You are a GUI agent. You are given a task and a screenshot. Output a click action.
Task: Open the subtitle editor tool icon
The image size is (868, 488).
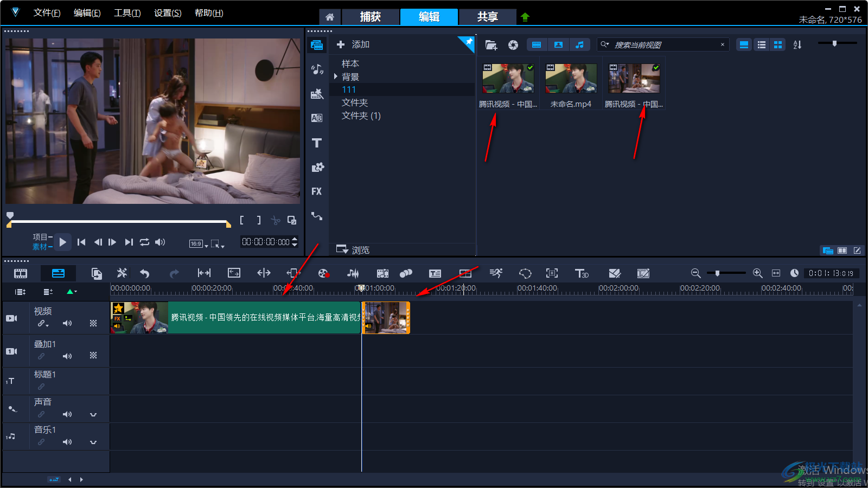435,273
